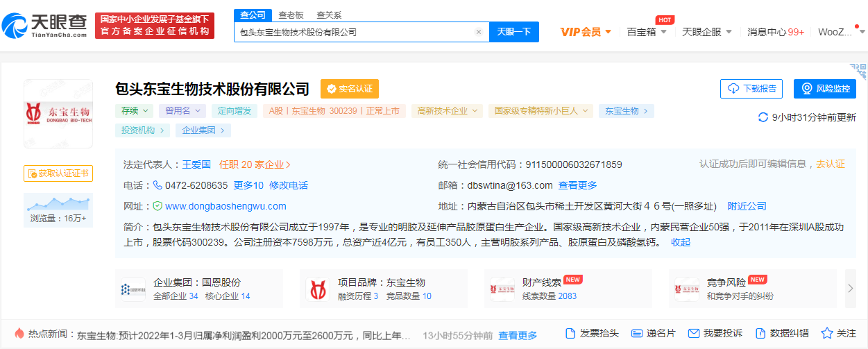
Task: Click the Dongbao Bio-Tech company logo
Action: coord(58,113)
